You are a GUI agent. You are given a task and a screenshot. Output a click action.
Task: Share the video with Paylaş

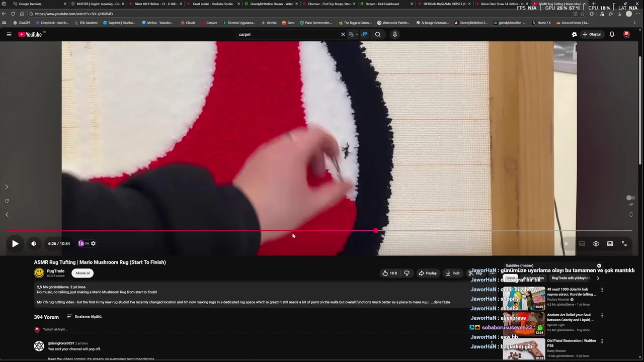tap(428, 273)
